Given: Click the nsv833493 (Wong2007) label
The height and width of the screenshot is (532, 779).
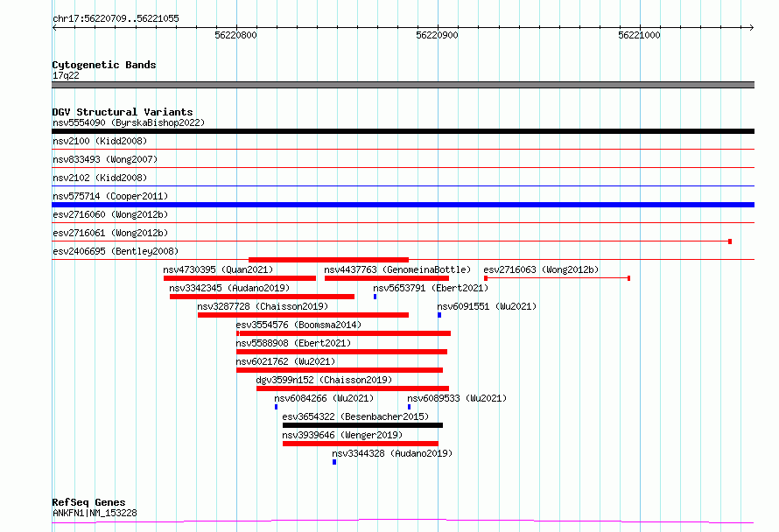Looking at the screenshot, I should pyautogui.click(x=105, y=159).
